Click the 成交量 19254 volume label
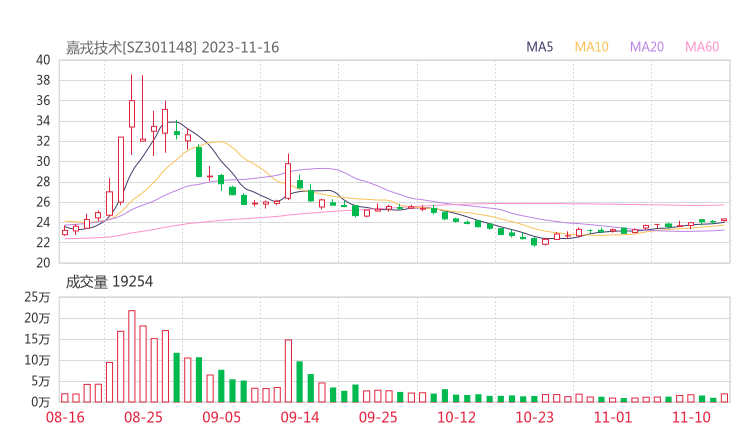This screenshot has width=740, height=440. (x=109, y=282)
